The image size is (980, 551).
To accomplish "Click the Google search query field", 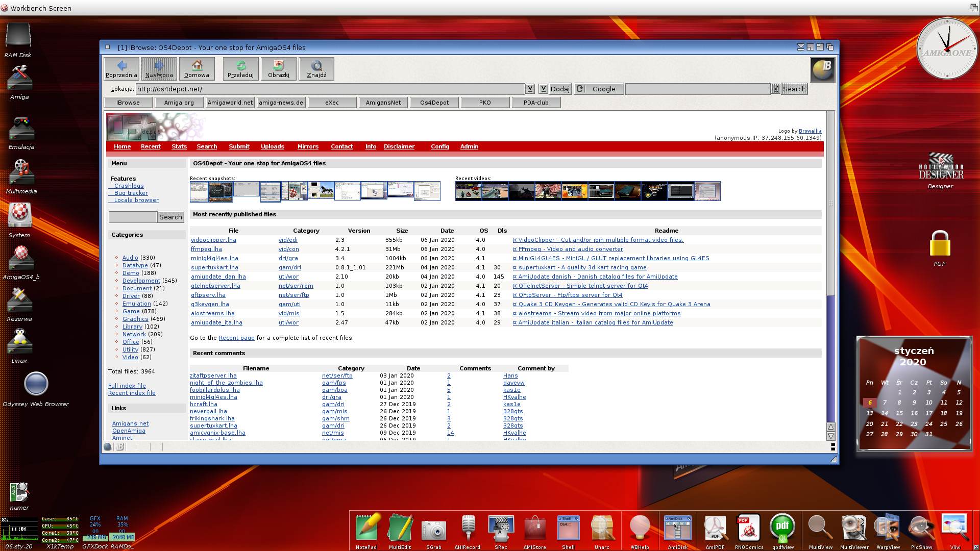I will (x=698, y=89).
